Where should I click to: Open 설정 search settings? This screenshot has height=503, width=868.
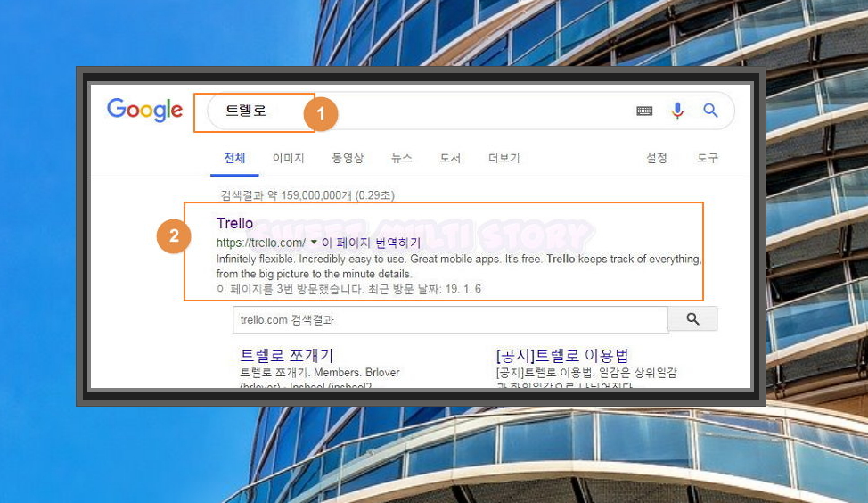click(657, 159)
